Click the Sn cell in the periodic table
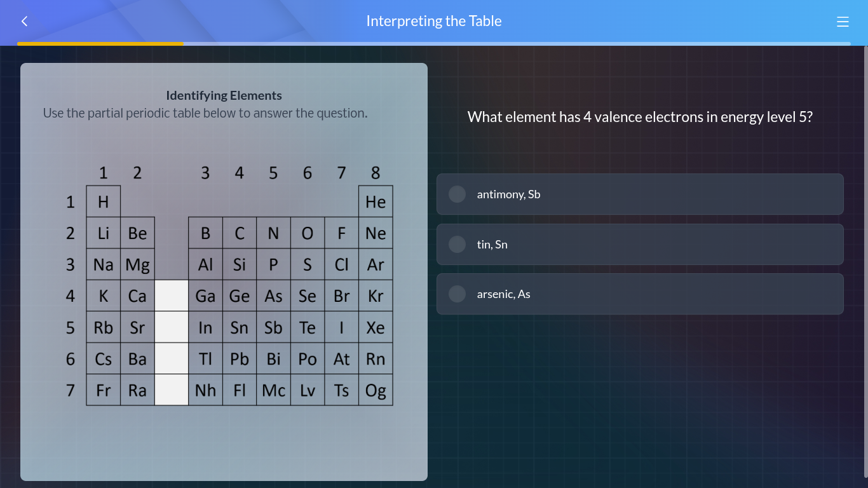The width and height of the screenshot is (868, 488). tap(240, 327)
